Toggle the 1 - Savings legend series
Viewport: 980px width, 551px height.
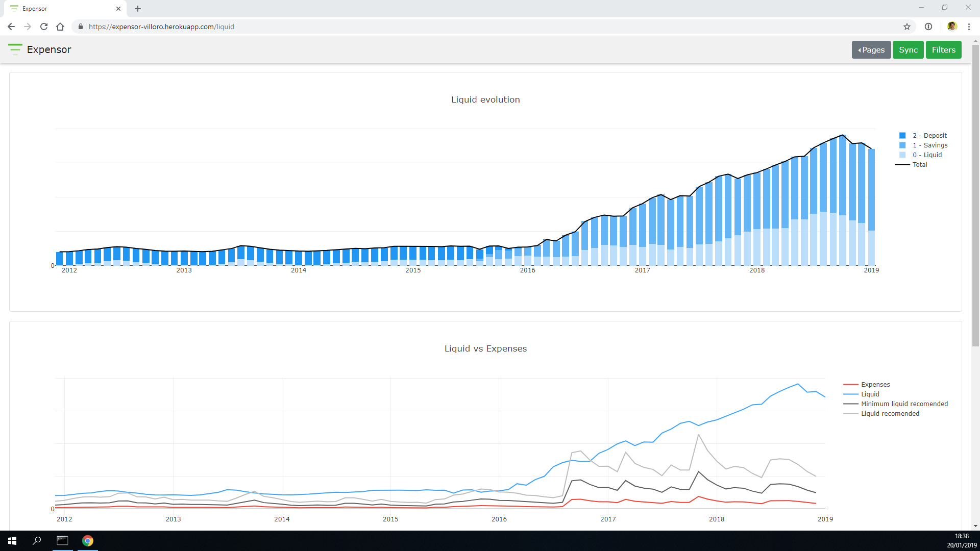click(929, 145)
